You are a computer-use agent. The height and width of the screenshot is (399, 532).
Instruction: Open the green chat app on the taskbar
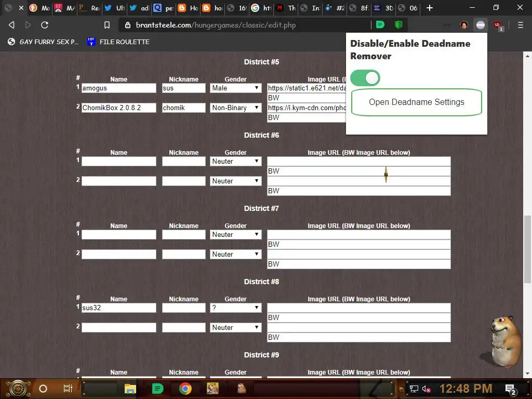tap(157, 389)
